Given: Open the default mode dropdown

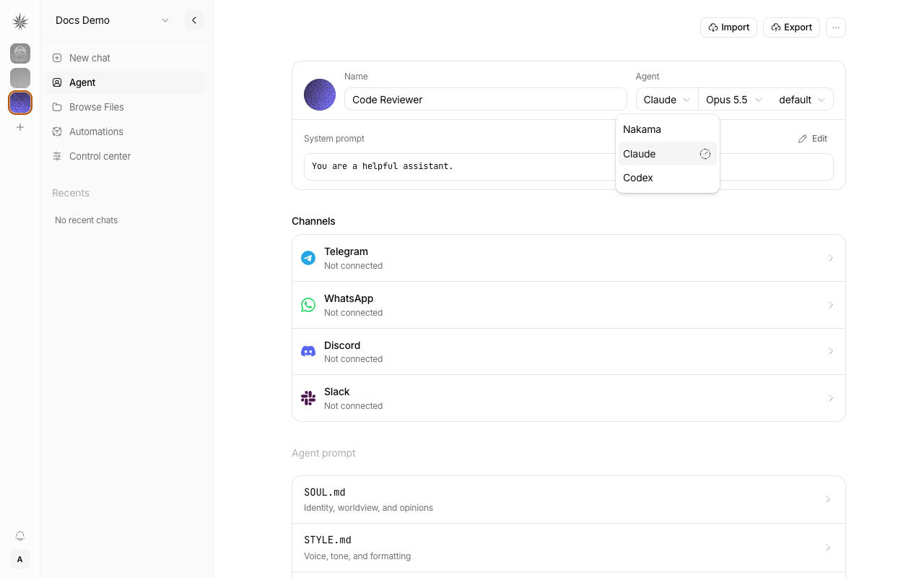Looking at the screenshot, I should tap(801, 100).
